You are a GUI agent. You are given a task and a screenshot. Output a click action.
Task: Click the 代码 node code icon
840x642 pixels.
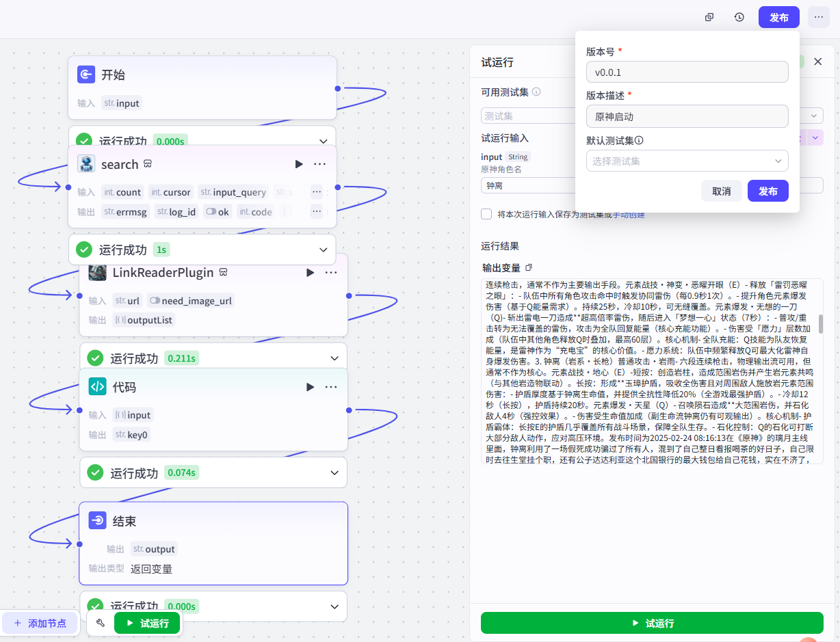pos(97,387)
